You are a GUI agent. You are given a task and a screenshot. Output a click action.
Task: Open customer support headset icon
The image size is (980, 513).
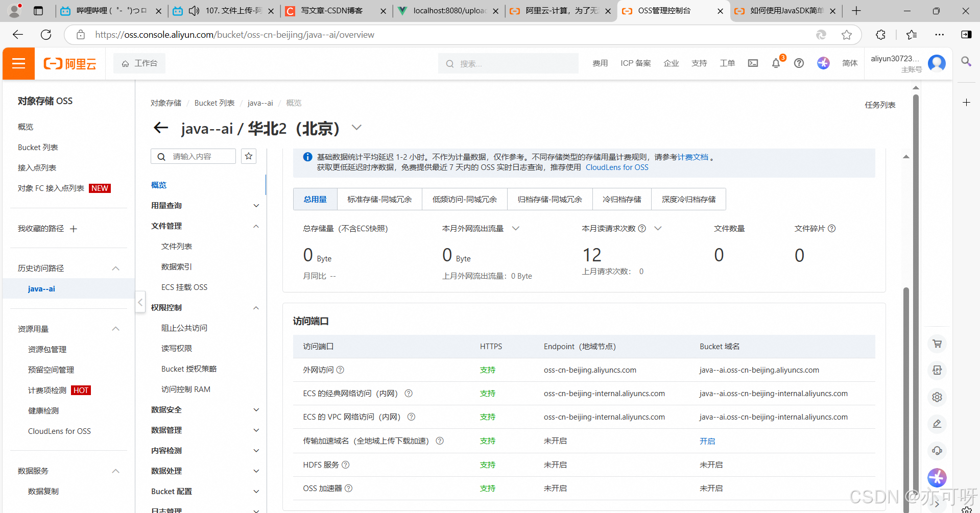[937, 451]
